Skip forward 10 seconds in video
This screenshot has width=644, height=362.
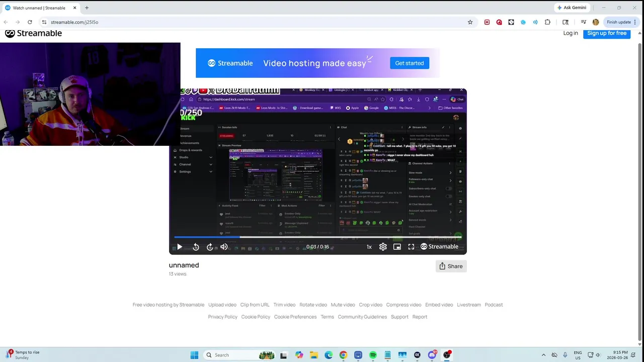tap(210, 247)
